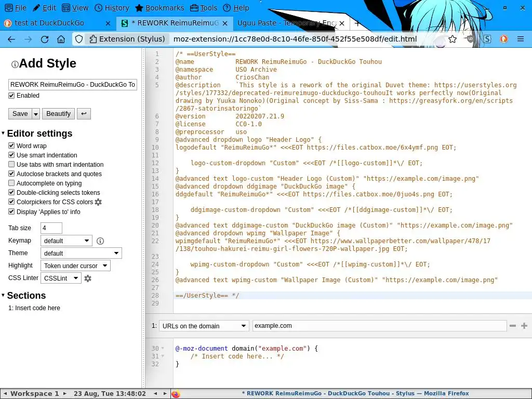532x399 pixels.
Task: Click the Extension (Stylus) identity label
Action: tap(127, 39)
